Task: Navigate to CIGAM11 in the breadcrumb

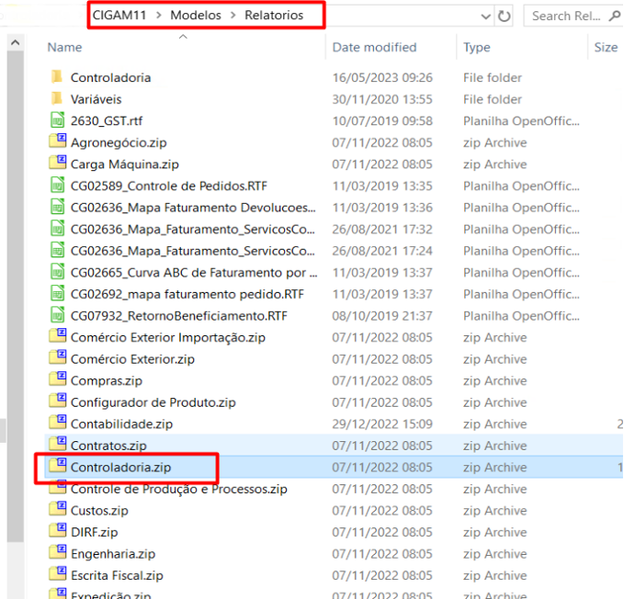Action: click(119, 15)
